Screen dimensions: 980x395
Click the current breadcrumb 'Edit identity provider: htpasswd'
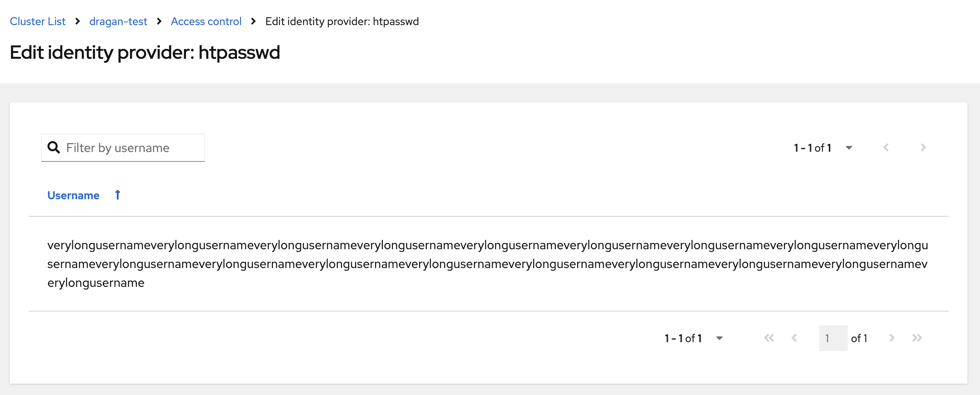point(342,22)
